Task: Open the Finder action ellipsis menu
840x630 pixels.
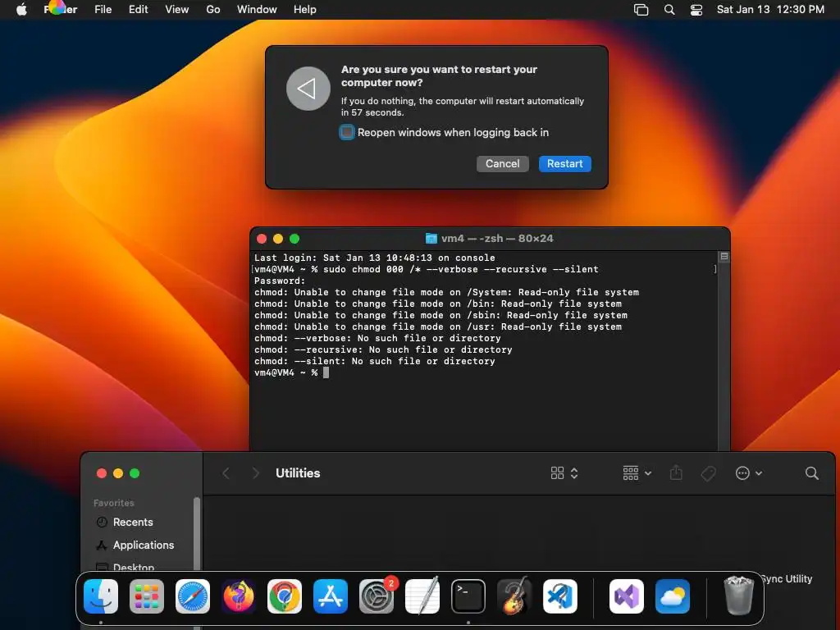Action: pos(749,473)
